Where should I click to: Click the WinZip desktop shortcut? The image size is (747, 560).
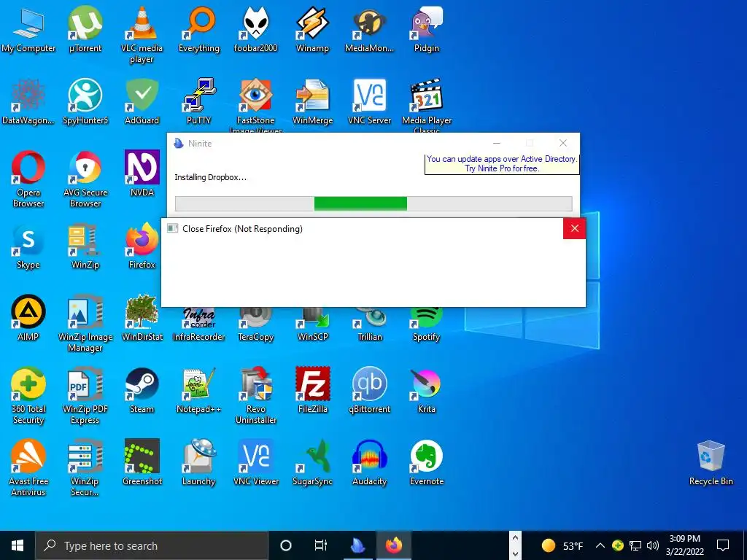[85, 246]
